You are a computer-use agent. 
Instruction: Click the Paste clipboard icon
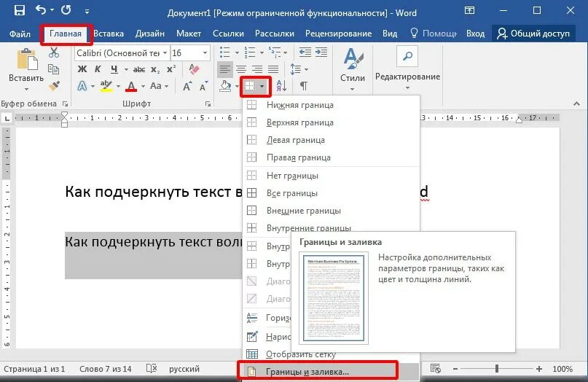pyautogui.click(x=27, y=59)
